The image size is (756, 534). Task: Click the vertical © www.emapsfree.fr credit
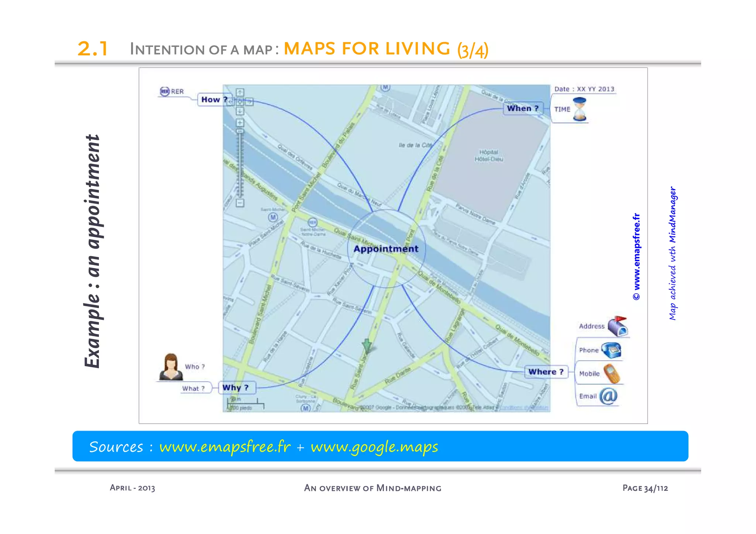point(636,257)
